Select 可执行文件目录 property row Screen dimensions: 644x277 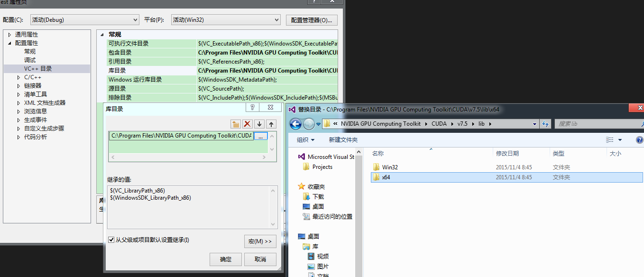(222, 44)
